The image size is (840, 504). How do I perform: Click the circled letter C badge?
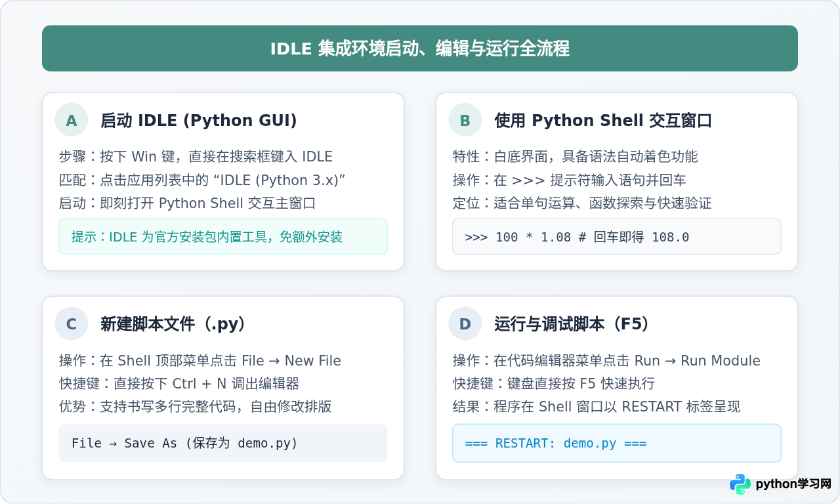(72, 324)
